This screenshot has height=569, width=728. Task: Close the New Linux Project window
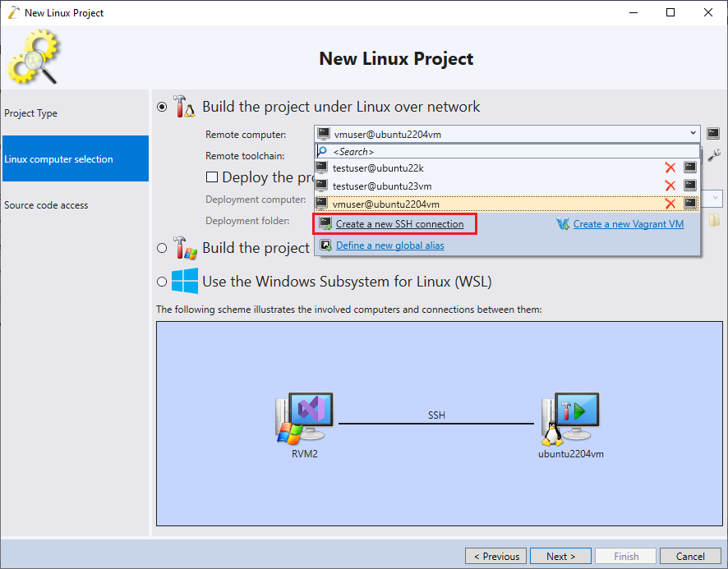click(x=708, y=12)
